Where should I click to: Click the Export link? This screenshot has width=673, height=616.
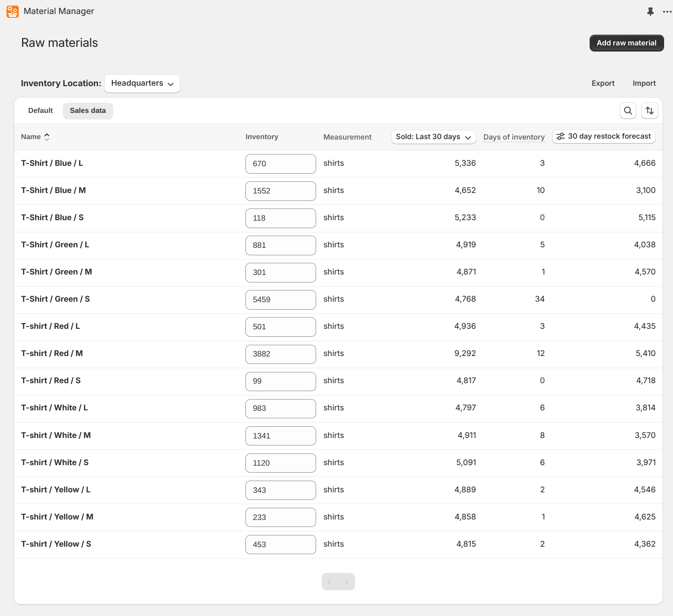coord(603,83)
